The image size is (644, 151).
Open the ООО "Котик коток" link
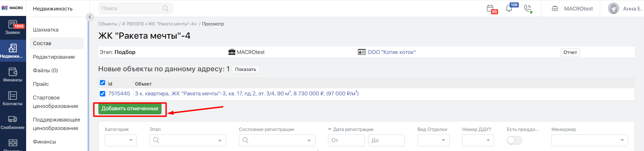tap(392, 52)
